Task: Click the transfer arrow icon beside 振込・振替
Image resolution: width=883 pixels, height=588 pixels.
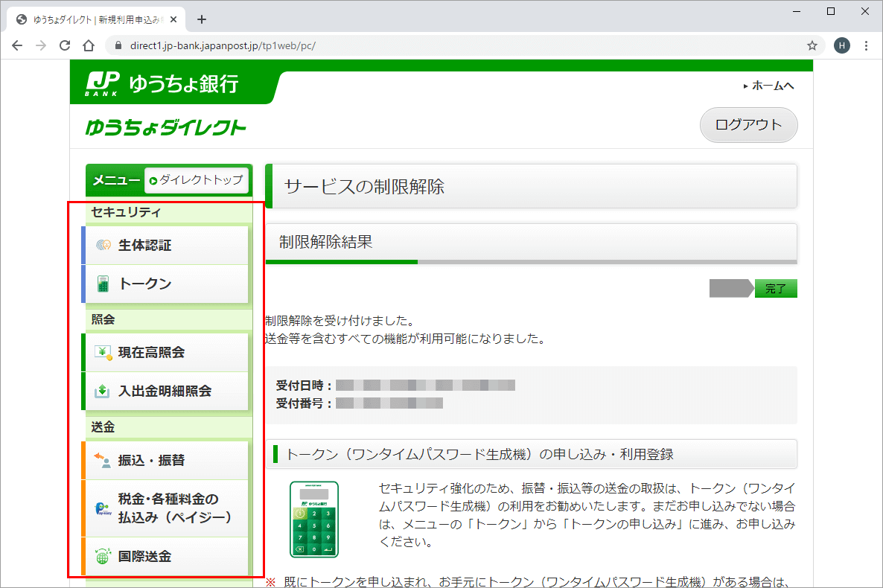Action: pyautogui.click(x=103, y=460)
